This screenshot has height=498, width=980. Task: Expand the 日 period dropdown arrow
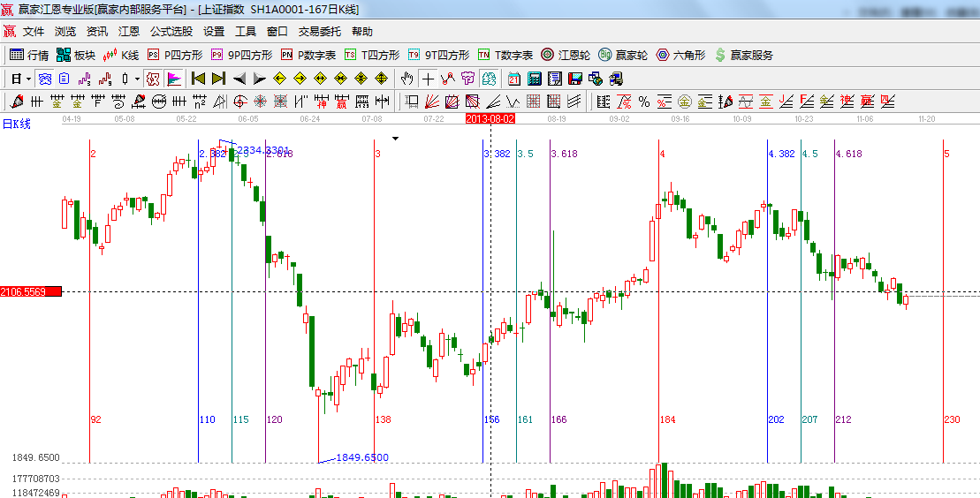pos(28,79)
